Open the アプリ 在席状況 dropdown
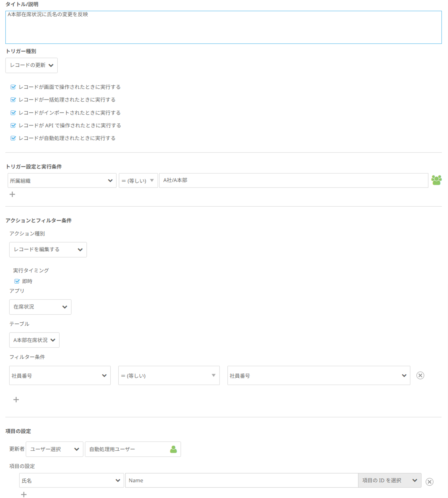448x498 pixels. pyautogui.click(x=40, y=307)
